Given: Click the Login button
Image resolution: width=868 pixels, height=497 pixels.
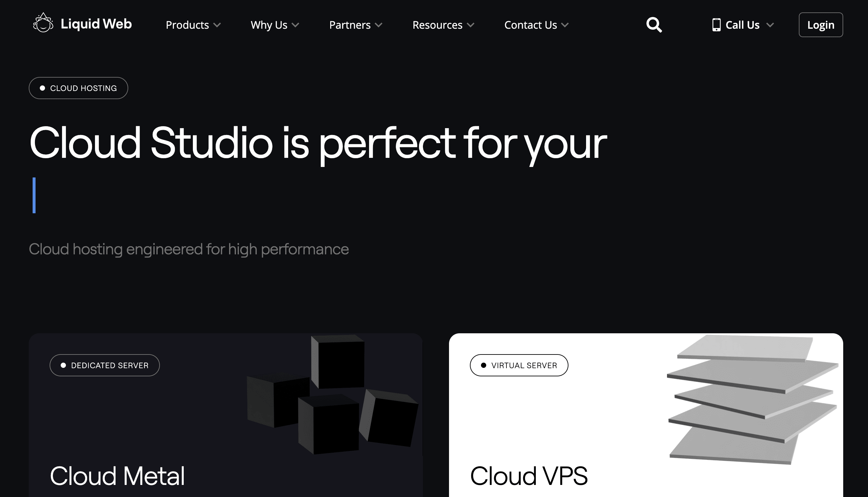Looking at the screenshot, I should tap(821, 25).
